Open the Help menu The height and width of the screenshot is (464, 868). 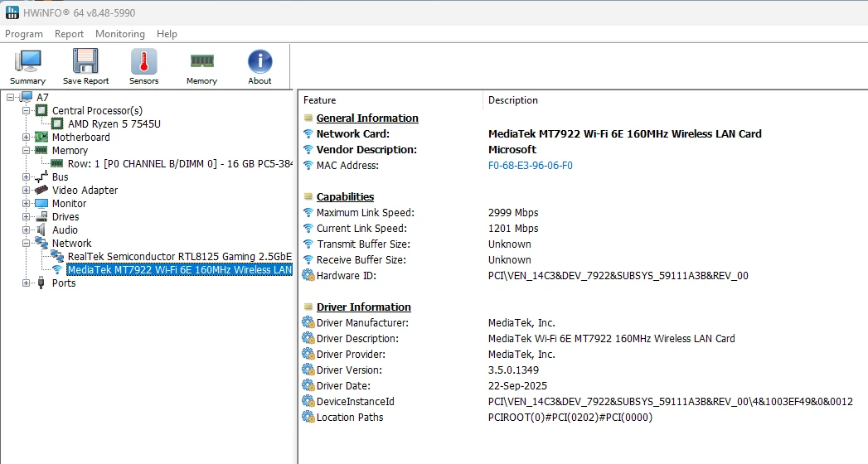pyautogui.click(x=167, y=34)
